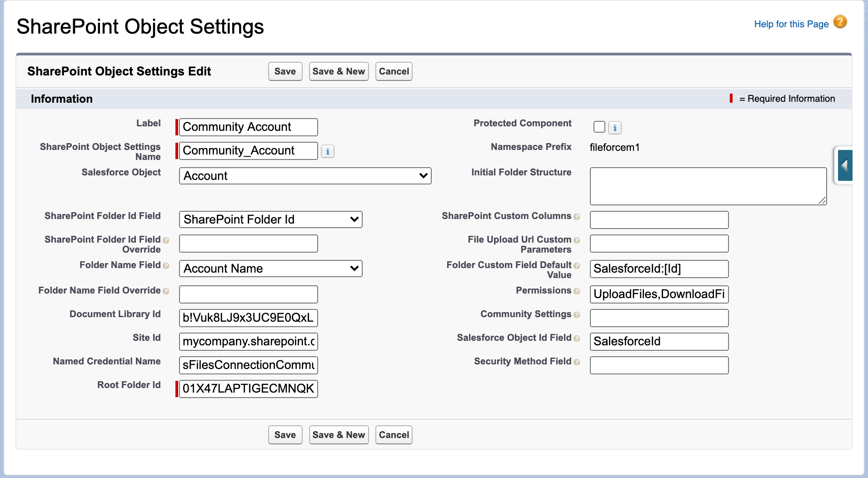868x478 pixels.
Task: Click help icon beside Security Method Field
Action: coord(577,362)
